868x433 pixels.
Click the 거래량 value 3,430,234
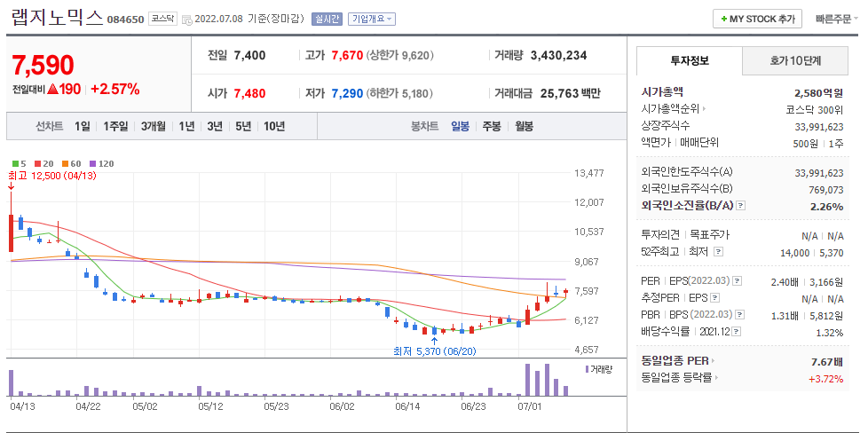coord(558,55)
